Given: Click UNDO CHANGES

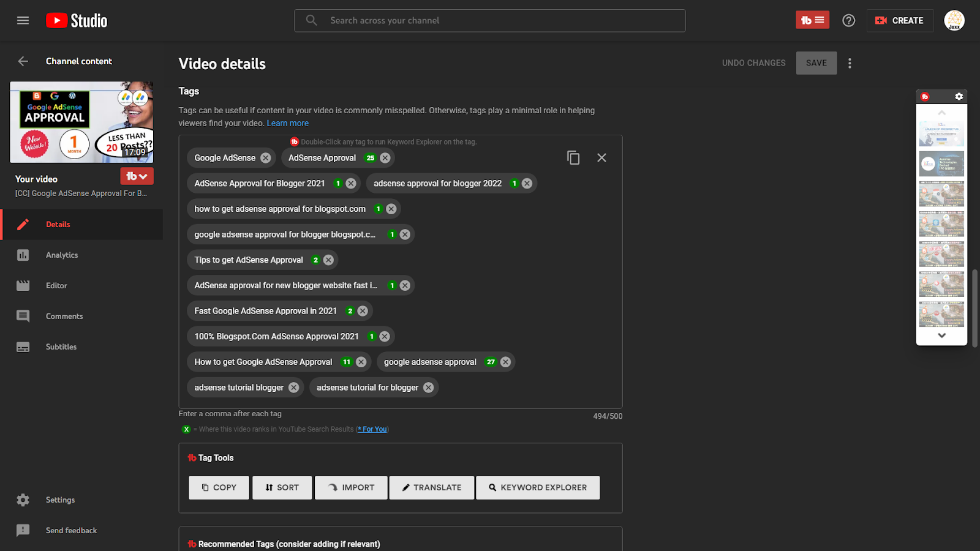Looking at the screenshot, I should (753, 63).
